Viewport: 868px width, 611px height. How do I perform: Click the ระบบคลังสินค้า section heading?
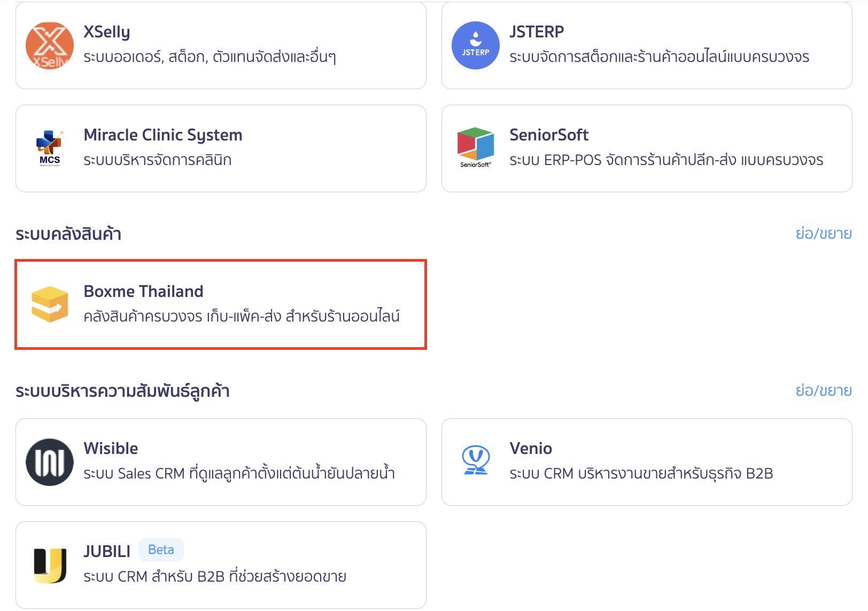pyautogui.click(x=68, y=232)
